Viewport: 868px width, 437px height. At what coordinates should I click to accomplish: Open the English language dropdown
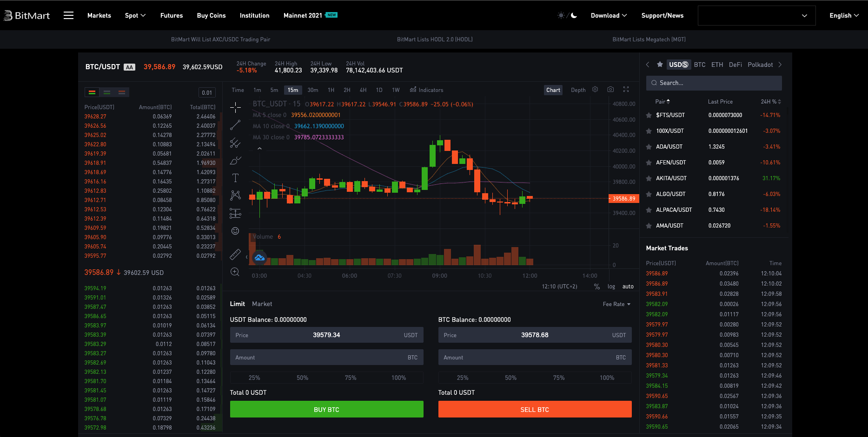(x=844, y=15)
